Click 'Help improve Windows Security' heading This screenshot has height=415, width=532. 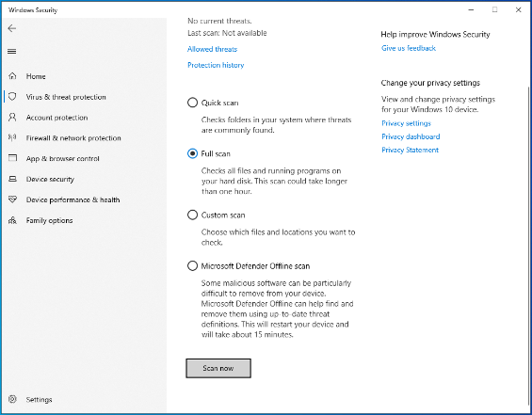click(435, 34)
